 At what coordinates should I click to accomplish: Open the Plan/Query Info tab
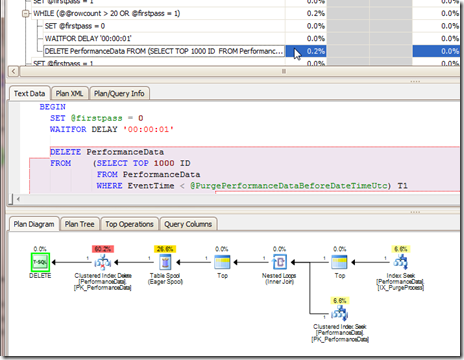119,94
